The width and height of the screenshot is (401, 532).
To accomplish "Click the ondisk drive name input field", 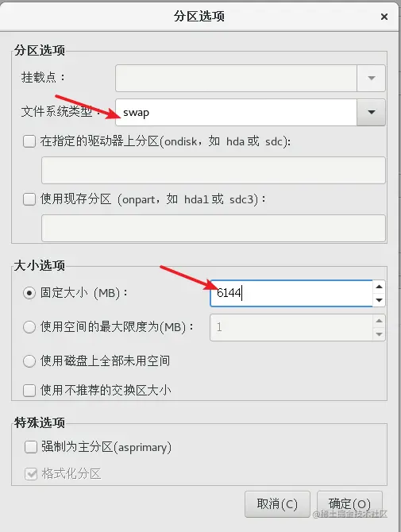I will point(214,171).
